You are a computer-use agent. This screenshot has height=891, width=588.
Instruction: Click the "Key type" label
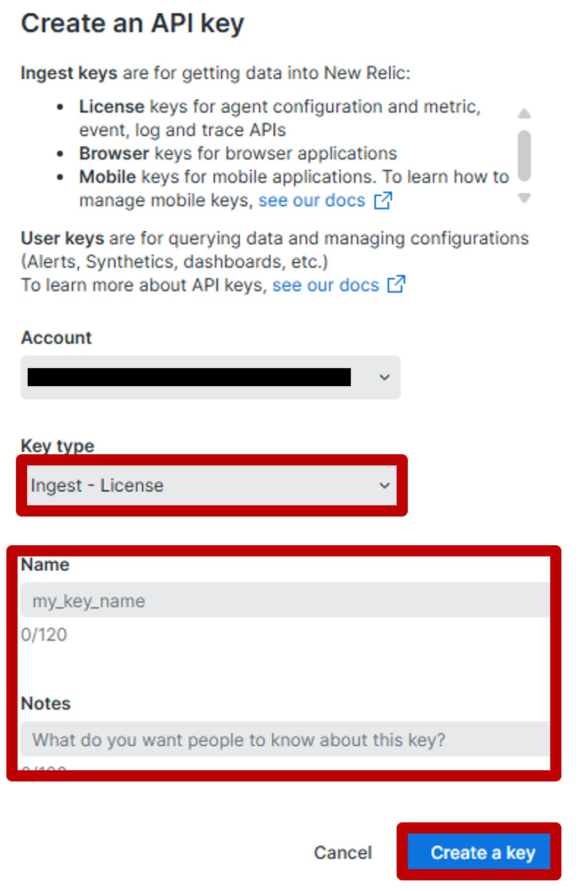point(57,445)
